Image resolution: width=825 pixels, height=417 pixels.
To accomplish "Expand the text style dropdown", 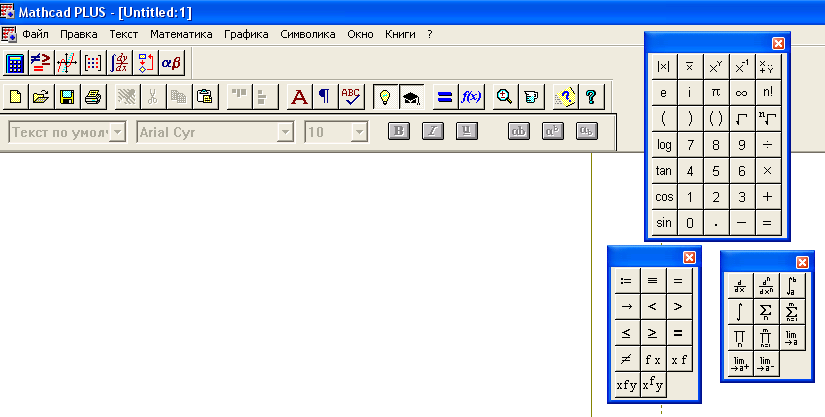I will [x=118, y=132].
